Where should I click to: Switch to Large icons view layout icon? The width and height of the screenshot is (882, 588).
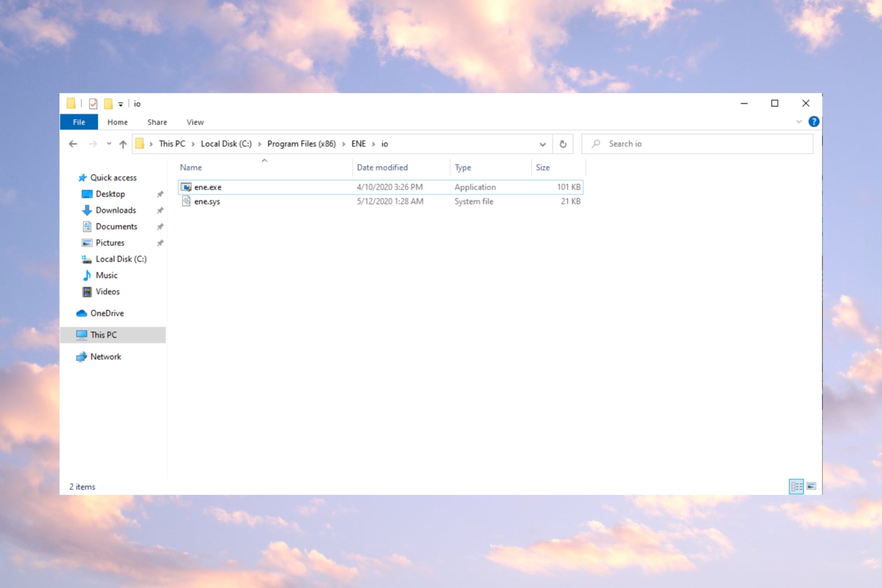(x=811, y=486)
